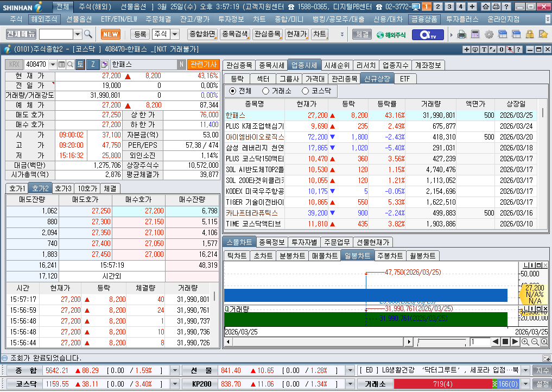
Task: Open the 해외주식 globe shortcut
Action: point(391,35)
